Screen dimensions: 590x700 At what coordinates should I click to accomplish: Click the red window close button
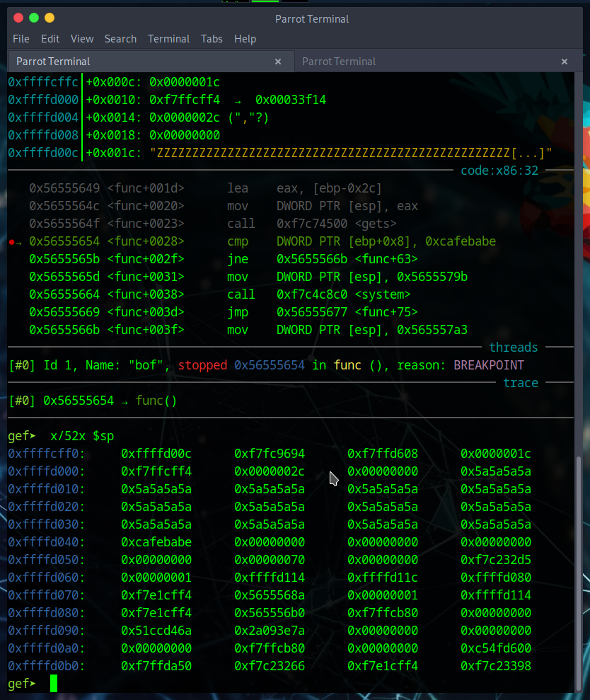(18, 18)
